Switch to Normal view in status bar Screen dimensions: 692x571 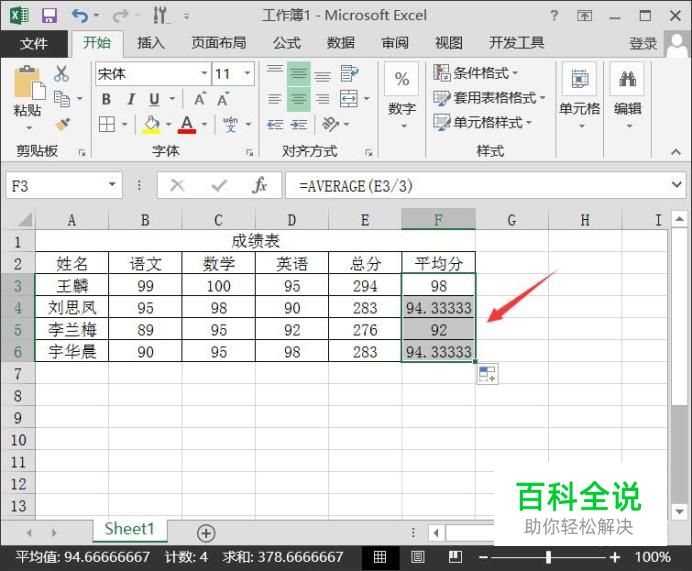(380, 557)
